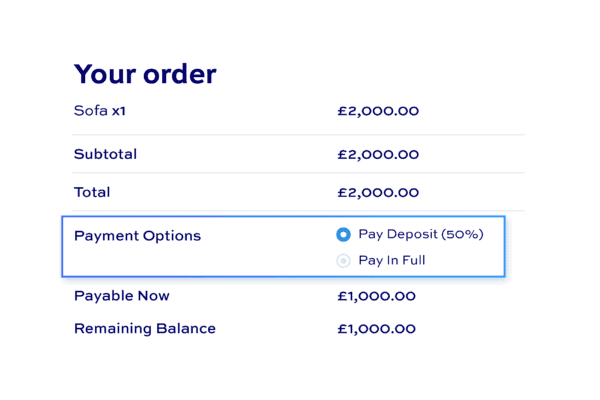The width and height of the screenshot is (600, 400).
Task: Select the Pay Deposit (50%) radio button
Action: (x=343, y=234)
